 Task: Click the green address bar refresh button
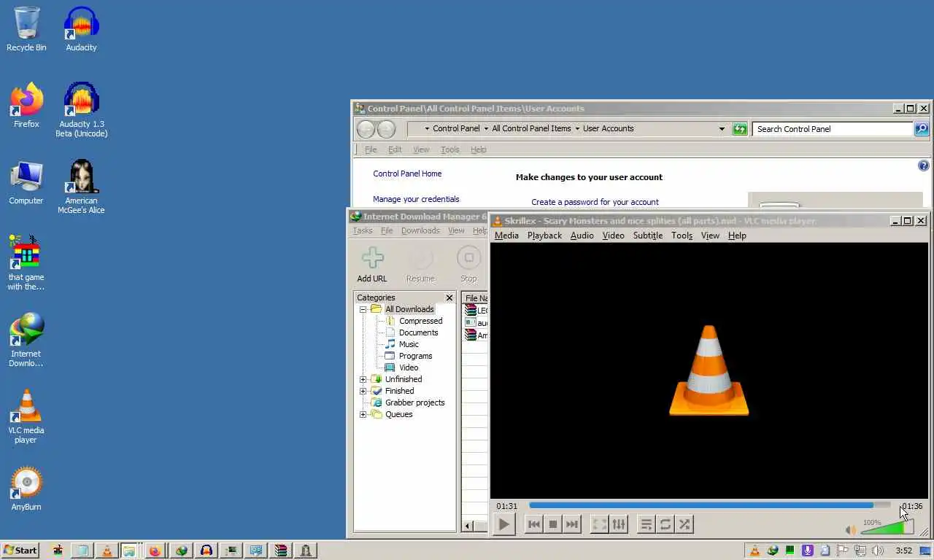click(740, 129)
